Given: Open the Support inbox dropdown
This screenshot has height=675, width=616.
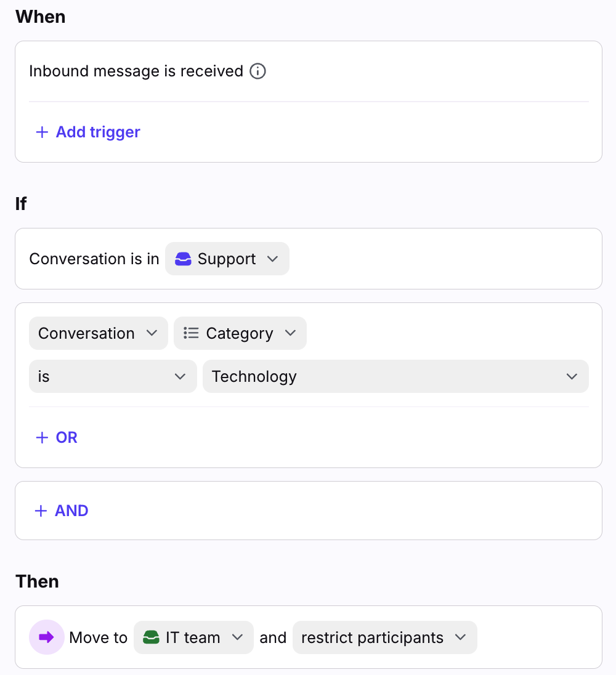Looking at the screenshot, I should 227,259.
